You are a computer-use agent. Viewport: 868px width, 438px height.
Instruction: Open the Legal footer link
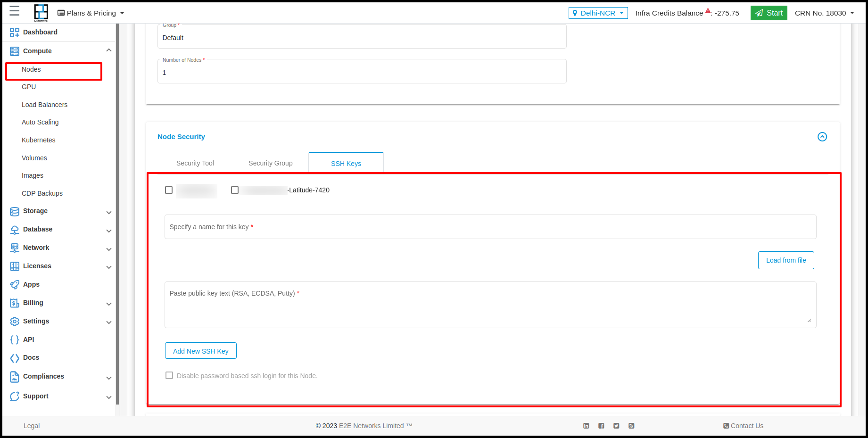coord(32,426)
